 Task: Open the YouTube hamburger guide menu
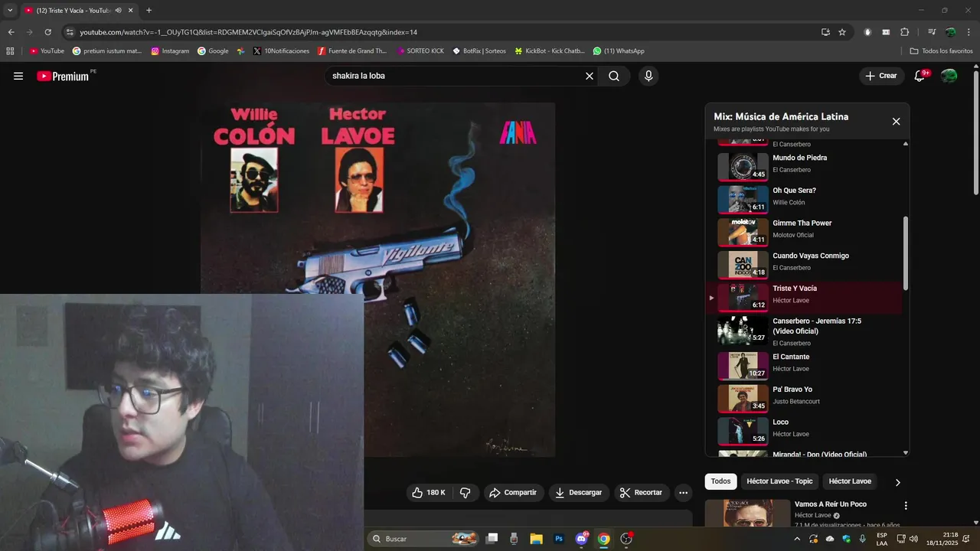(x=18, y=76)
